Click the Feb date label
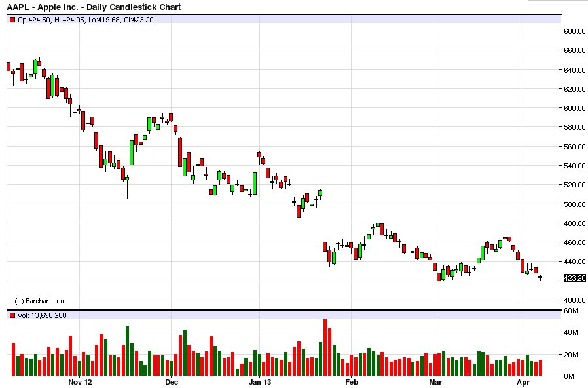This screenshot has width=588, height=388. click(x=352, y=382)
